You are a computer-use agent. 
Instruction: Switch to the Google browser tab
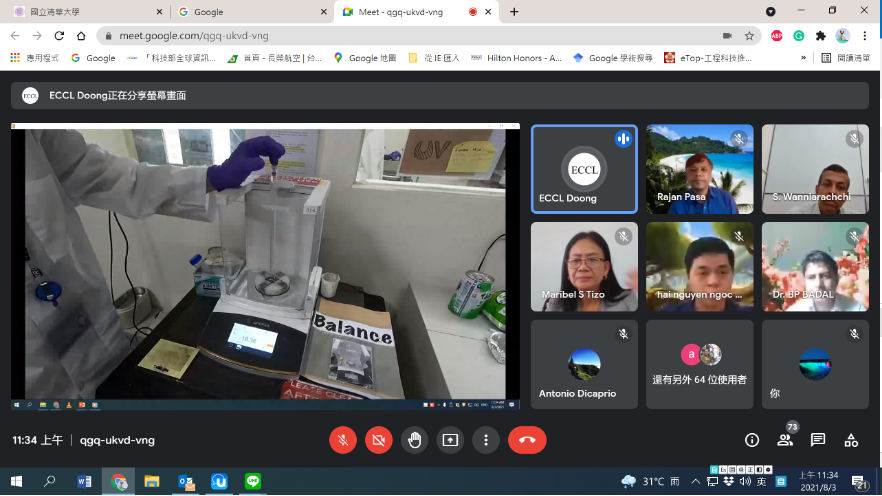(x=251, y=12)
